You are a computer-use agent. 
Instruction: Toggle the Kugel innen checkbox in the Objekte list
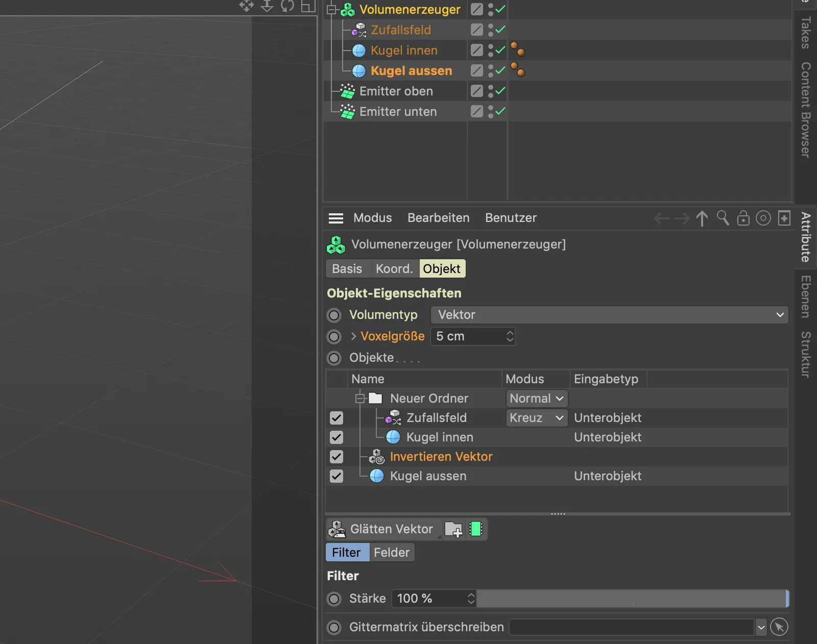337,437
